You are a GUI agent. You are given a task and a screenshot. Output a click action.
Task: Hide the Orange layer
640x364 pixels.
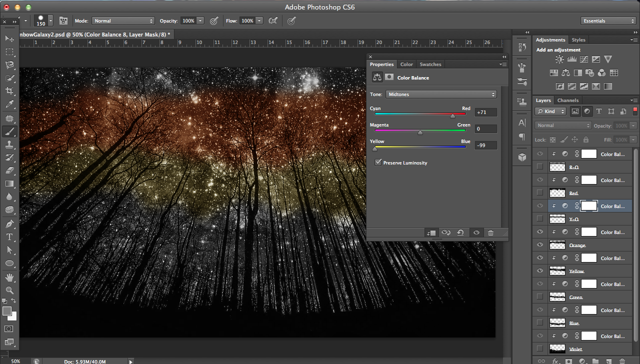click(x=539, y=245)
